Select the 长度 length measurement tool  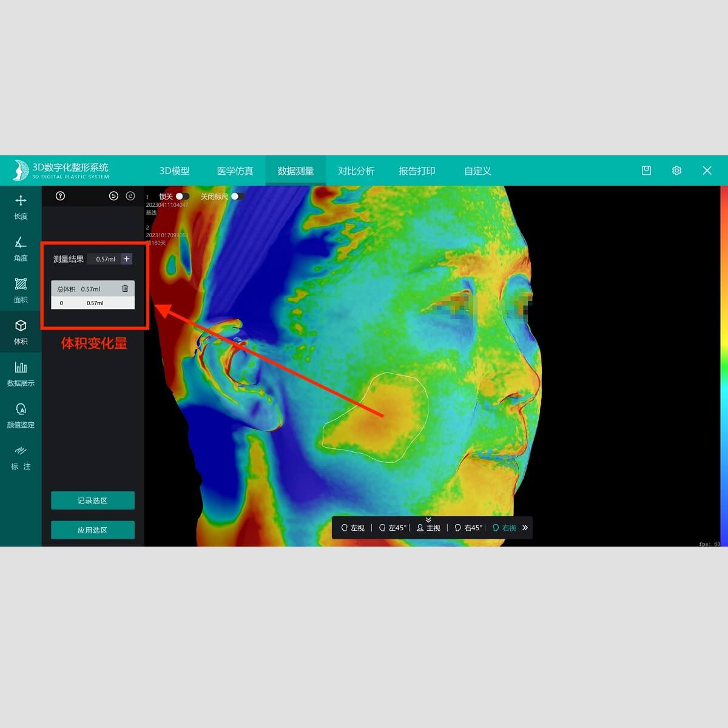[x=21, y=207]
